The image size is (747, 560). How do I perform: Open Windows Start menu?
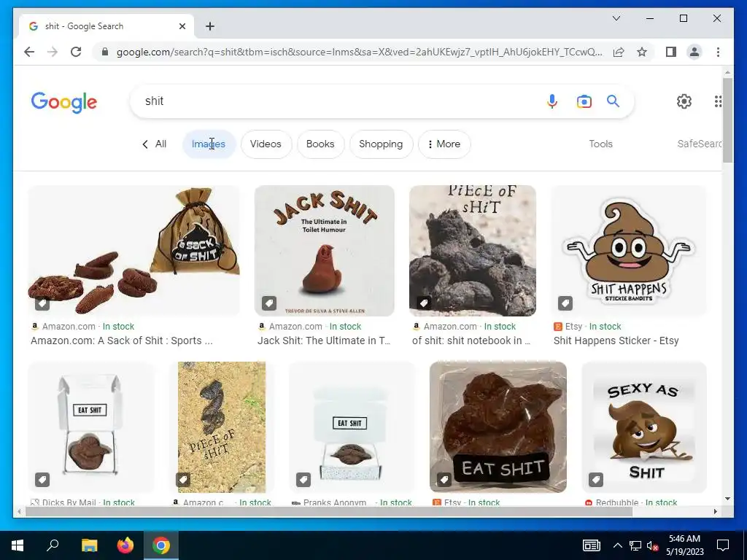pos(18,545)
